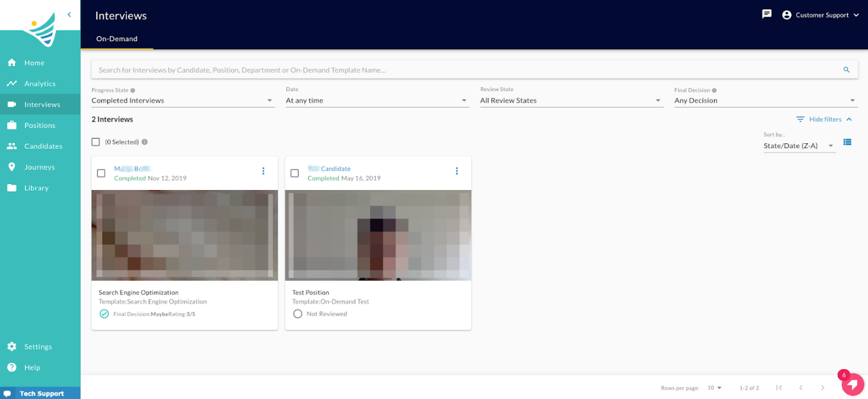Click the Analytics chart icon

coord(12,83)
